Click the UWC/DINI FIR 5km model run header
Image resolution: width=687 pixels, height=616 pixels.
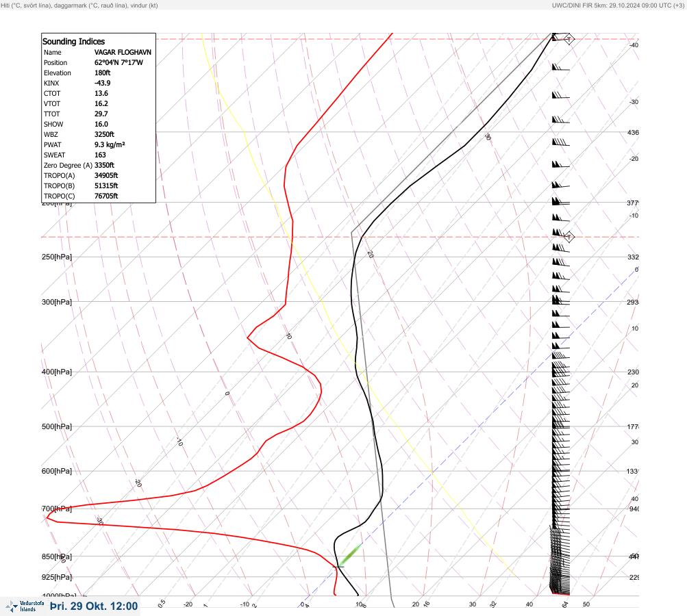[x=619, y=5]
